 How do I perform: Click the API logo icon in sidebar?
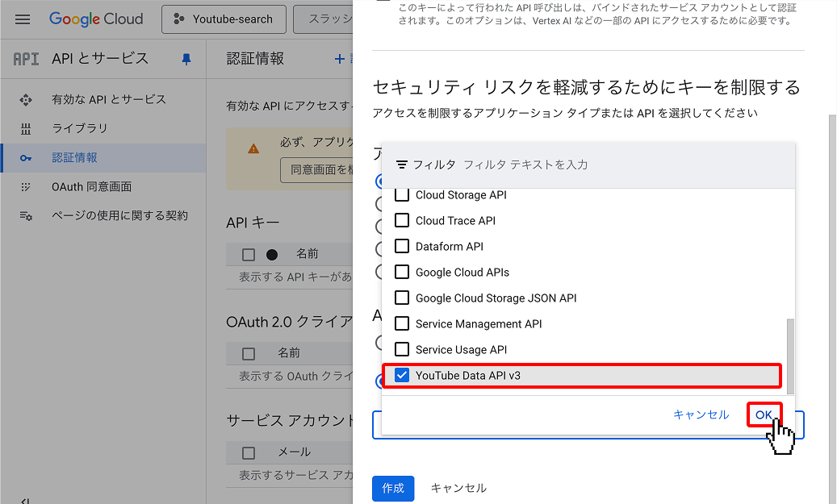(26, 59)
